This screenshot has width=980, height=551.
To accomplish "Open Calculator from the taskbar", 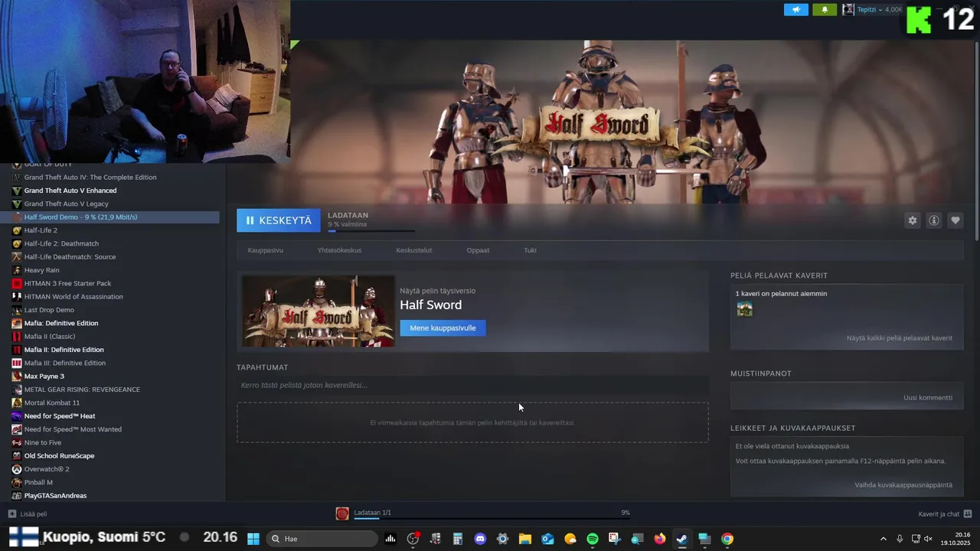I will coord(458,539).
